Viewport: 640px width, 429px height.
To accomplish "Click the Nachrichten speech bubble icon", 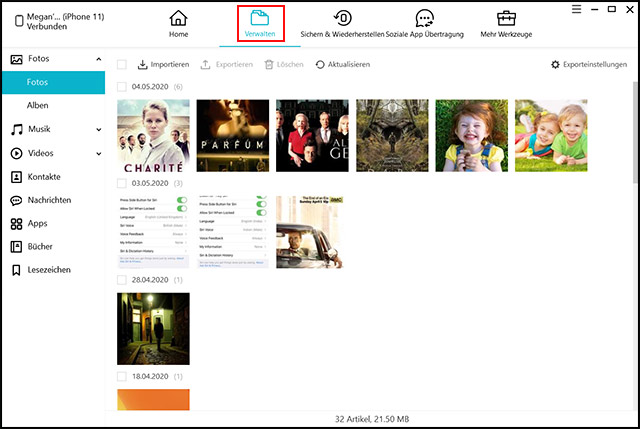I will pyautogui.click(x=16, y=200).
